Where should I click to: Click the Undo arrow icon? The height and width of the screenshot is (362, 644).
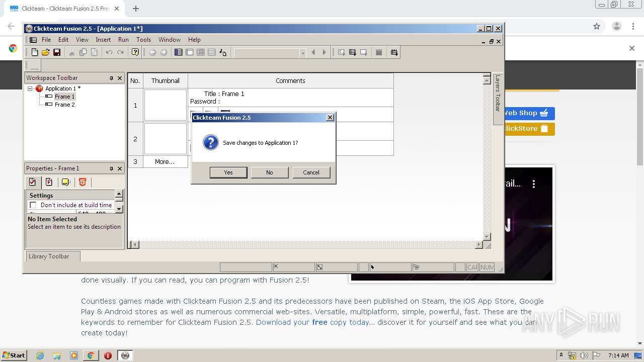(109, 52)
